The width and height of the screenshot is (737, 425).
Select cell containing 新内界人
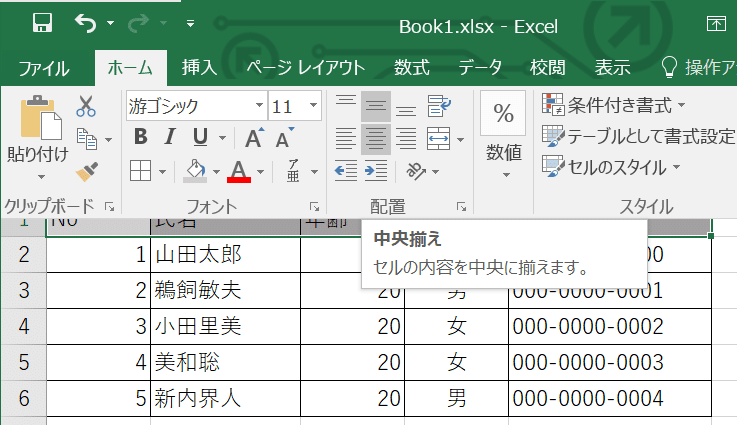point(225,398)
